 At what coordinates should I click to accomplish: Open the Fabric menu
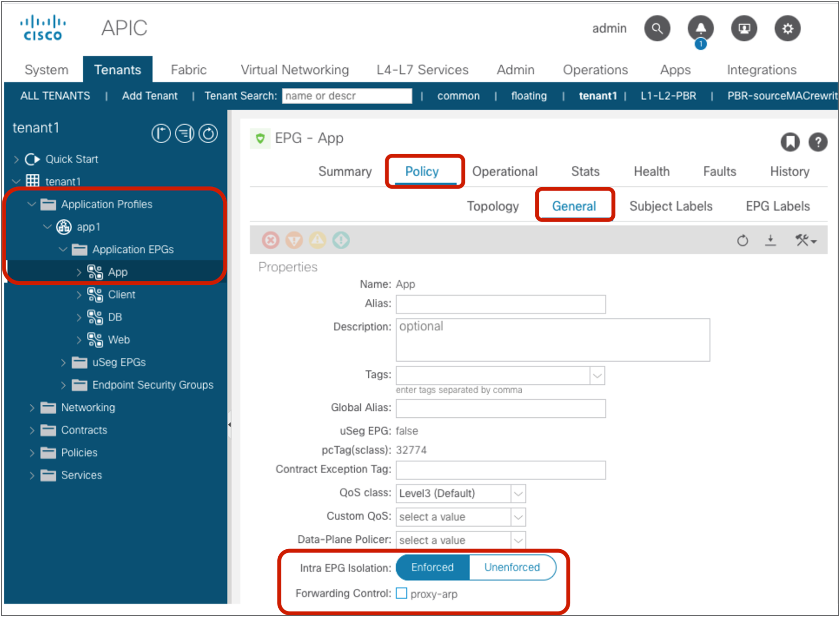point(188,69)
